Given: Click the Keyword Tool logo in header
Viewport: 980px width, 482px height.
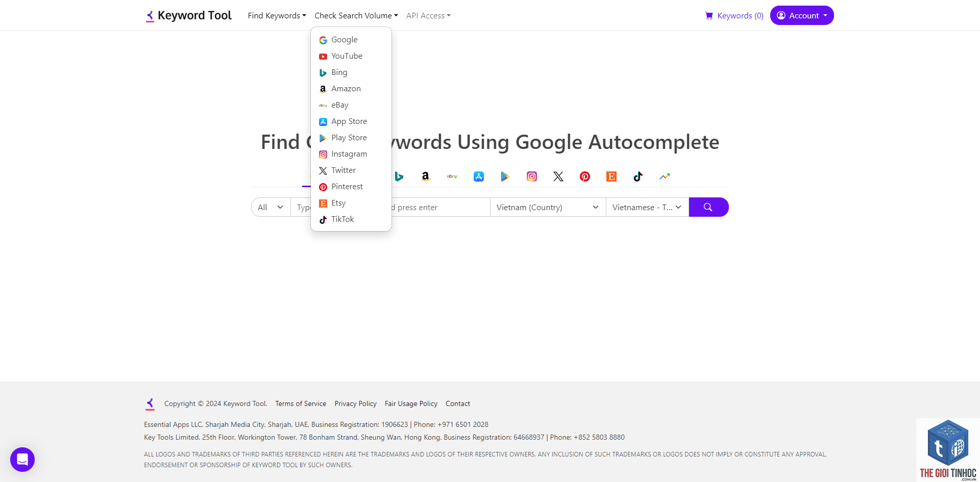Looking at the screenshot, I should click(188, 15).
